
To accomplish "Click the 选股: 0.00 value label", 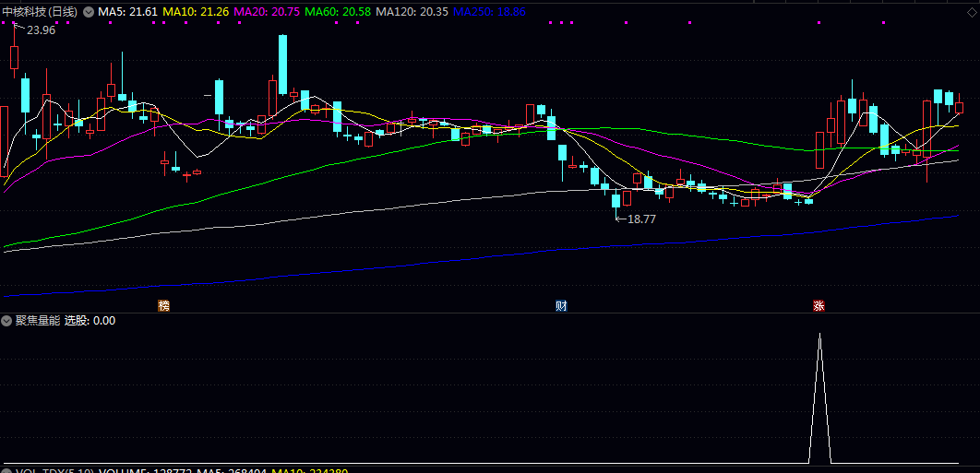I will point(90,321).
